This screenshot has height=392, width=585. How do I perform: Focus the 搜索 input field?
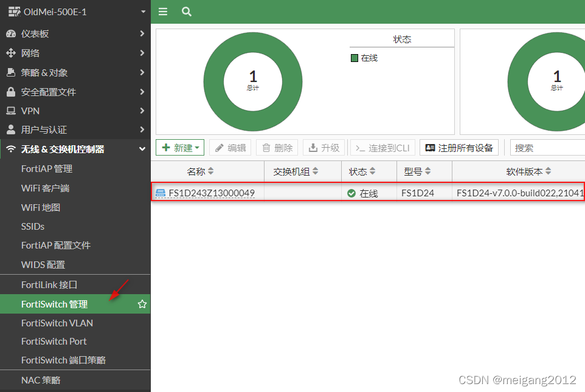pos(547,148)
